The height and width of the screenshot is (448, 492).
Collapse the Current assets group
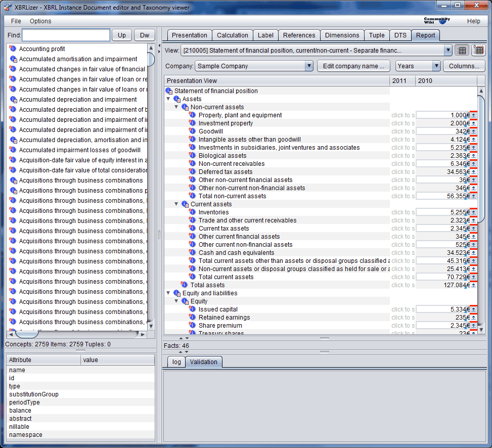pyautogui.click(x=176, y=204)
